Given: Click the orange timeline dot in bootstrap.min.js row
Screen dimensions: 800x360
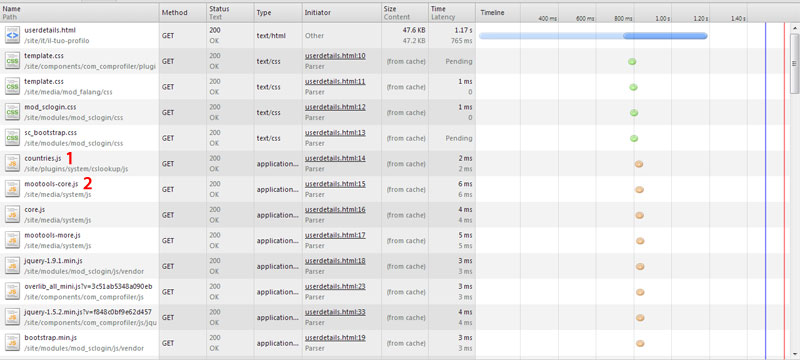Looking at the screenshot, I should (x=640, y=343).
